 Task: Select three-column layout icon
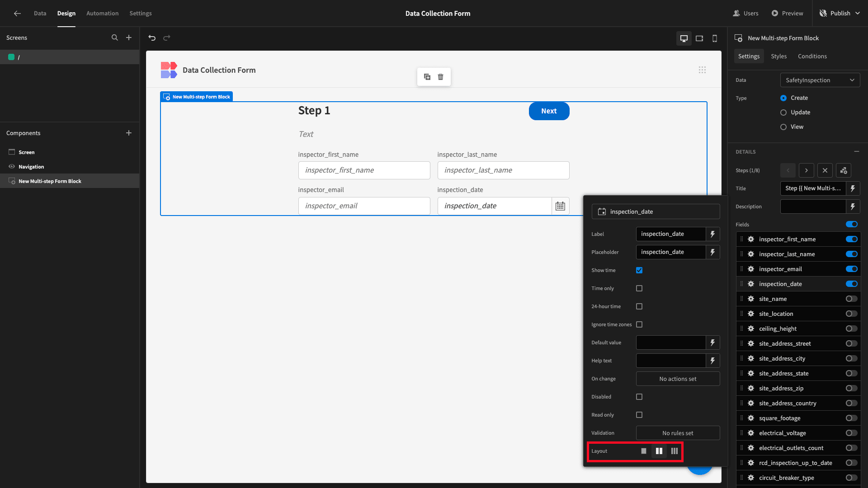675,451
